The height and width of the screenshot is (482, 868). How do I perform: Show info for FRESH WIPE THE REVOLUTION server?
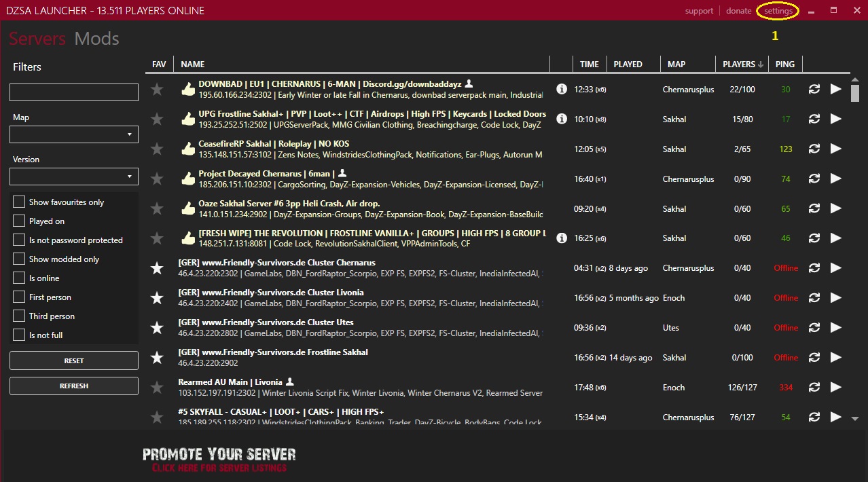click(561, 238)
